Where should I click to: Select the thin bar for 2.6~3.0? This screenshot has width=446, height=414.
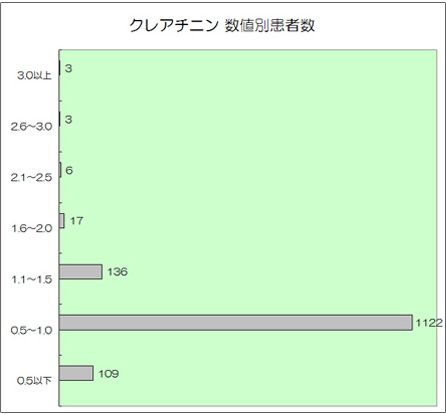click(x=60, y=119)
